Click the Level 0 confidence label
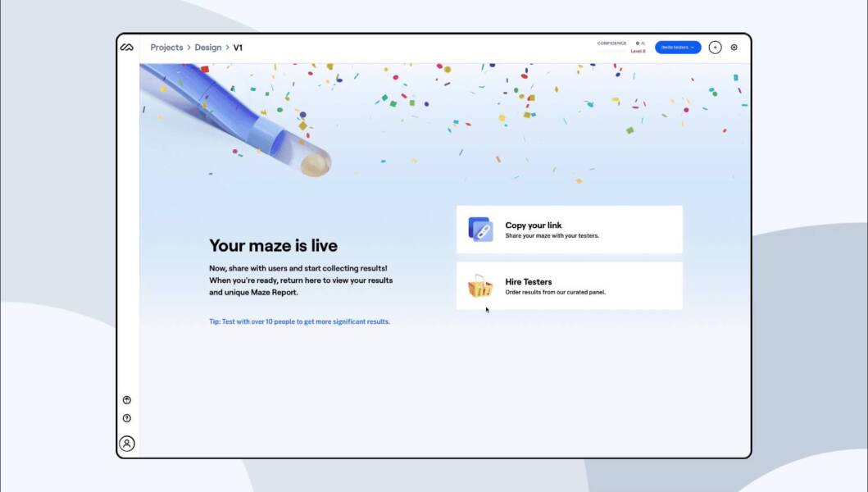 [638, 51]
